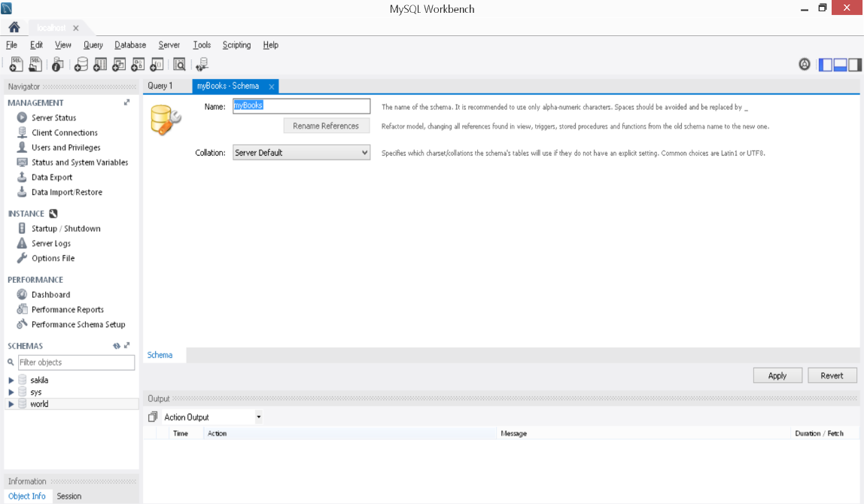Click the Performance Reports icon
This screenshot has width=864, height=504.
[22, 309]
